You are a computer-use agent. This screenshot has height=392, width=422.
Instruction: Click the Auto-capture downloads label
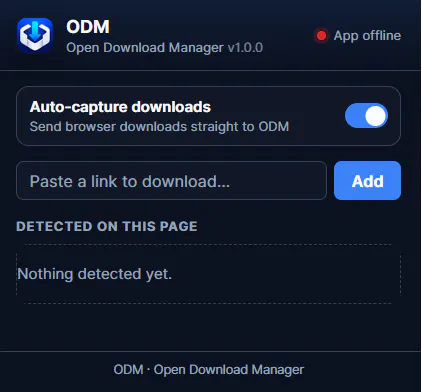pyautogui.click(x=120, y=107)
